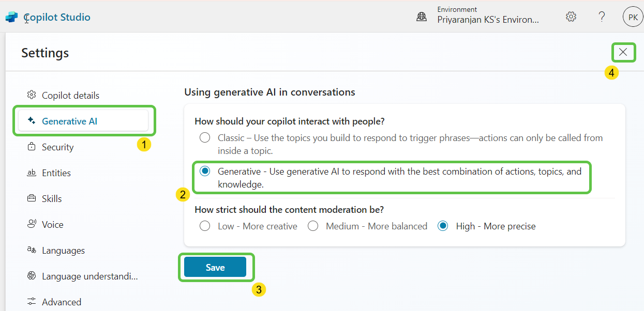Open the PK account avatar
This screenshot has width=644, height=311.
tap(633, 16)
